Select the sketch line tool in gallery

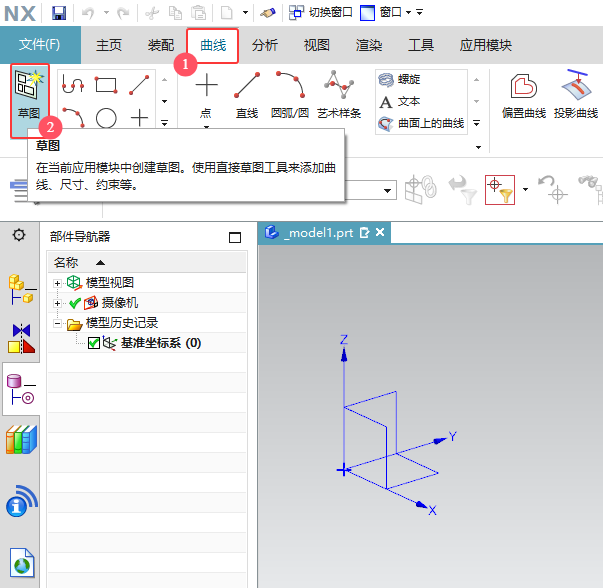click(139, 85)
